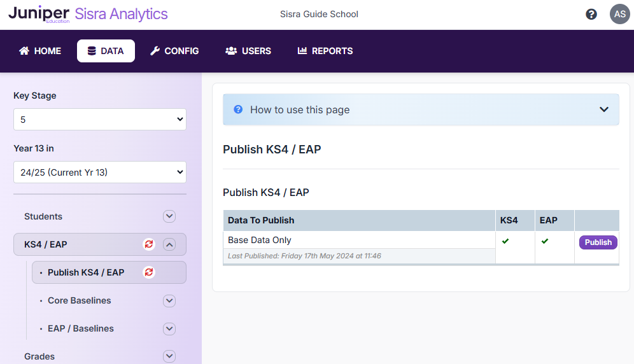634x364 pixels.
Task: Select Core Baselines in sidebar
Action: click(79, 300)
